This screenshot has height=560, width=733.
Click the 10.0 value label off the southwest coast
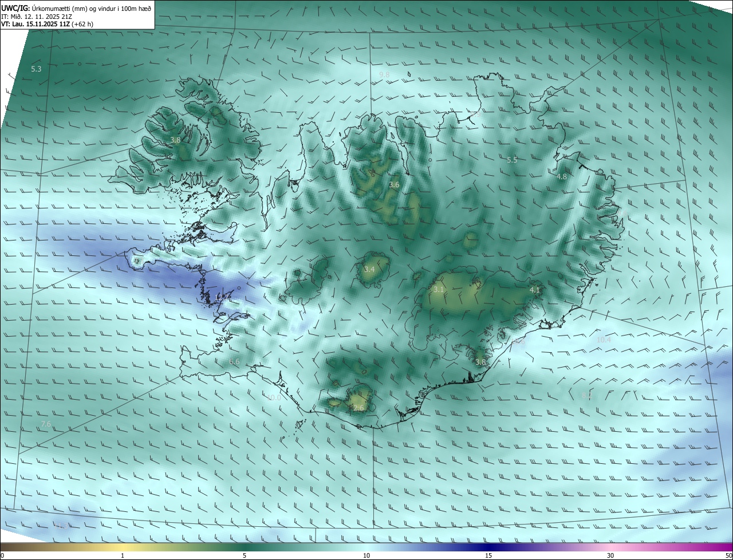[x=274, y=397]
